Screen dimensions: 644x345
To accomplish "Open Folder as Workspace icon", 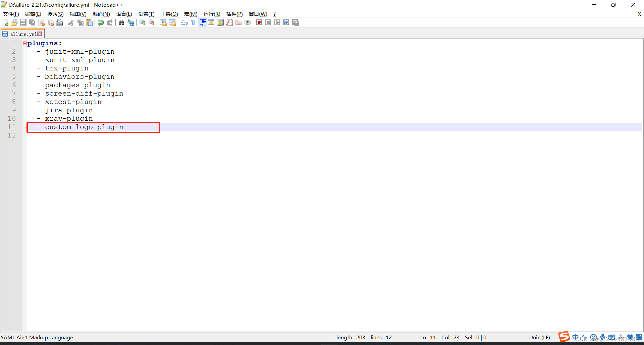I will (x=238, y=22).
